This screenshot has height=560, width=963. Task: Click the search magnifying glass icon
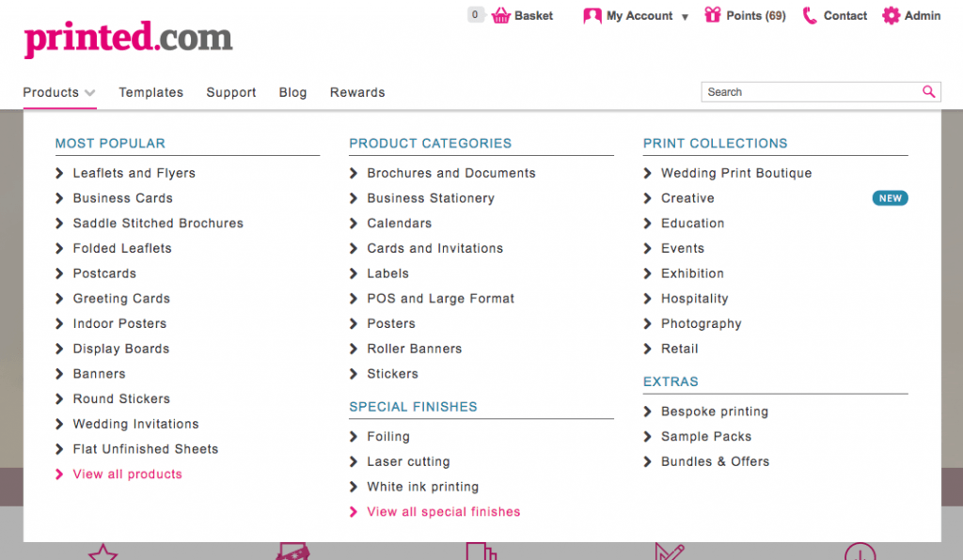point(928,91)
